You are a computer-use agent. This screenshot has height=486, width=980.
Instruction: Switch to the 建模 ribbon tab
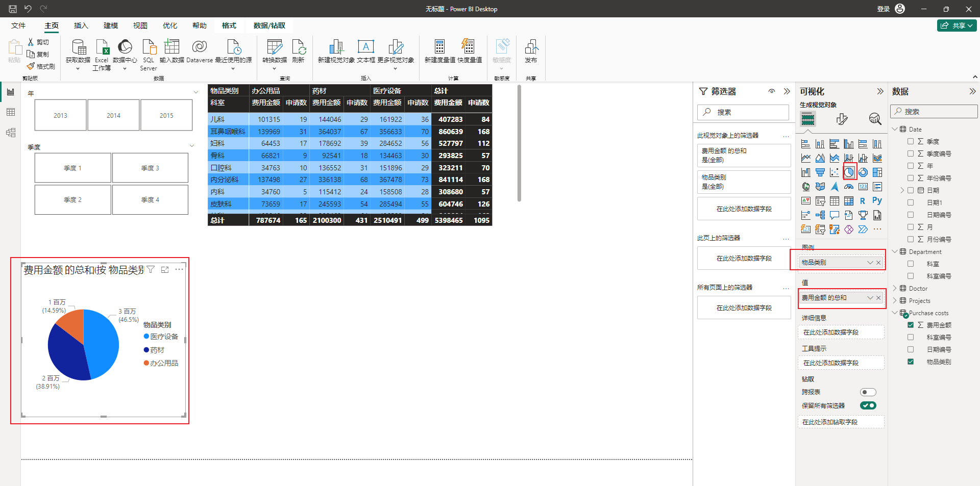point(111,25)
